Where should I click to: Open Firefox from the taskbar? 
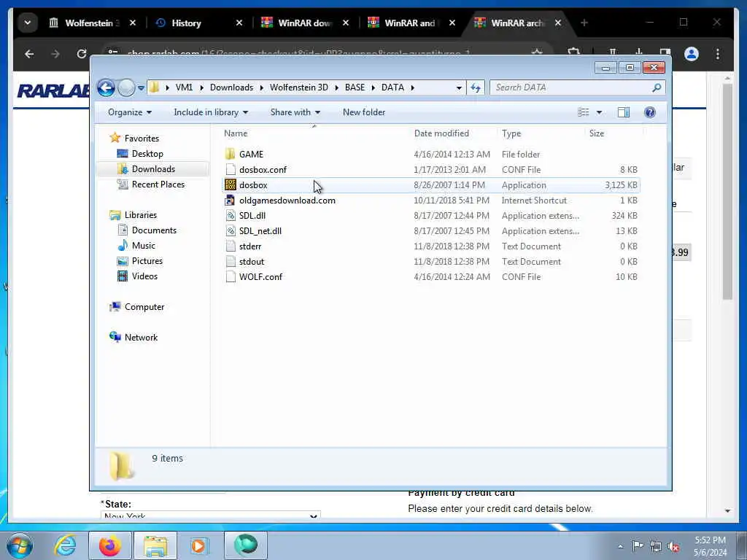pos(110,545)
